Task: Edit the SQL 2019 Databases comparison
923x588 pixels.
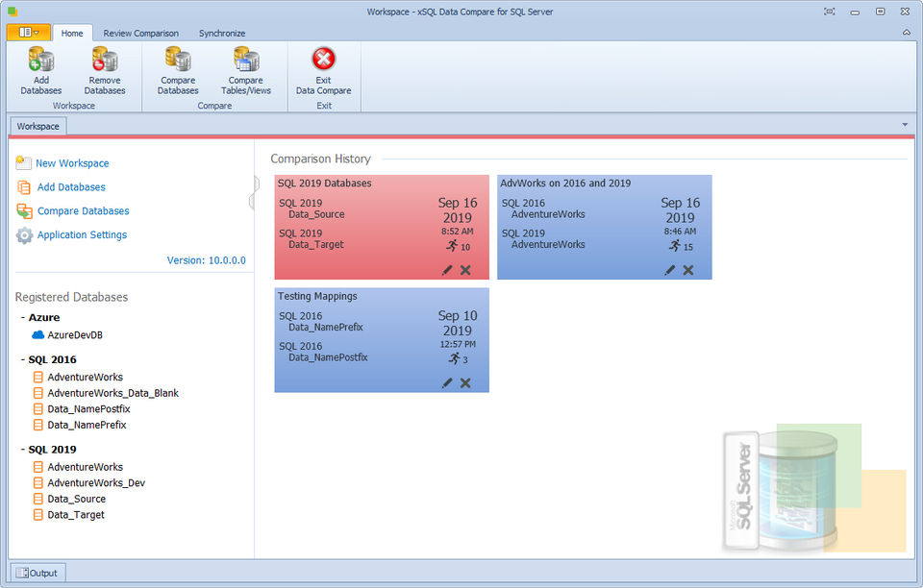Action: (x=447, y=270)
